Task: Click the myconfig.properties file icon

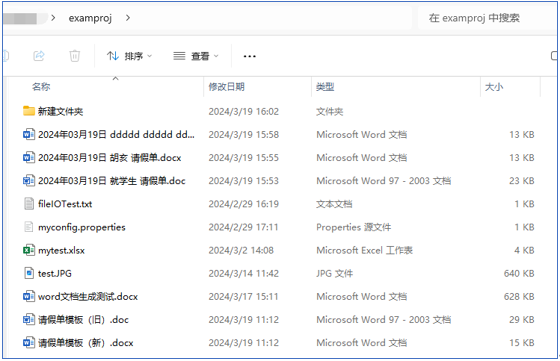Action: pos(29,227)
